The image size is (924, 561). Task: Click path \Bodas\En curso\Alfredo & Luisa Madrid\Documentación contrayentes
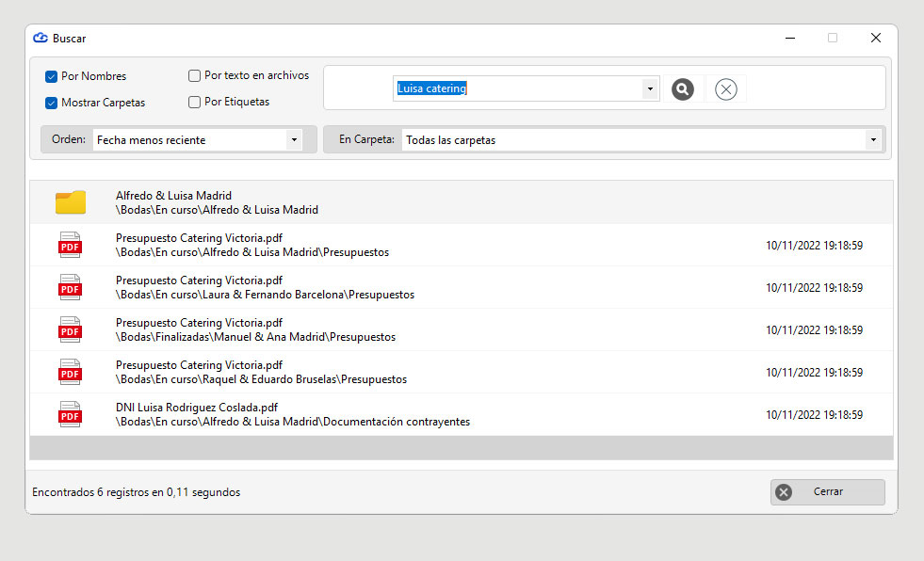(293, 422)
